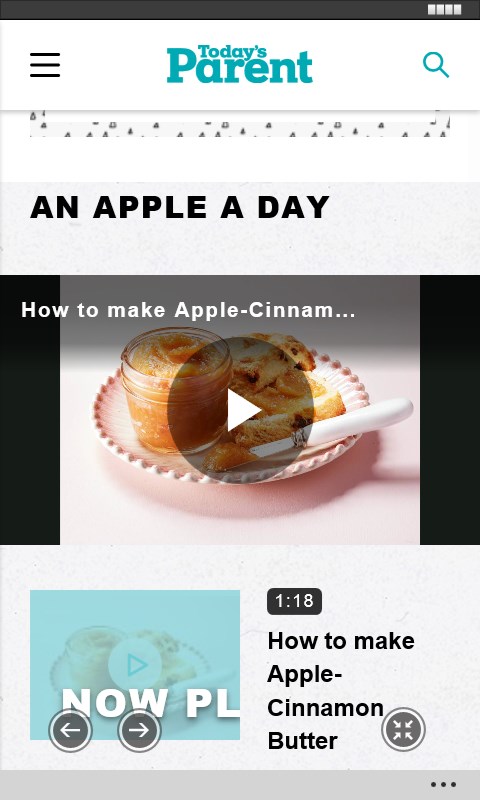Click the back arrow button
This screenshot has width=480, height=800.
tap(70, 730)
